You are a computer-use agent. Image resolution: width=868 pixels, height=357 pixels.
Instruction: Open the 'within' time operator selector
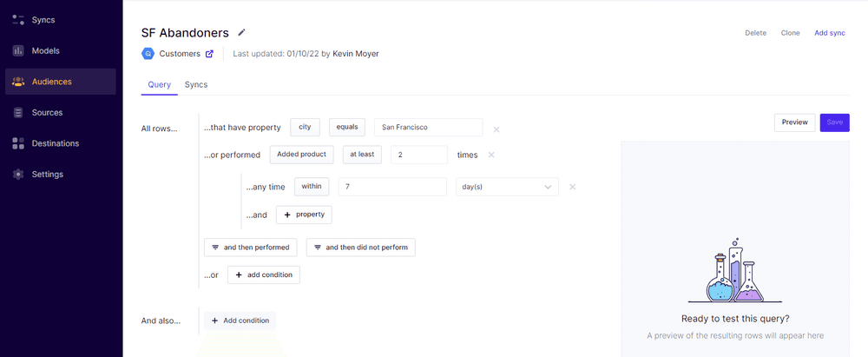312,187
